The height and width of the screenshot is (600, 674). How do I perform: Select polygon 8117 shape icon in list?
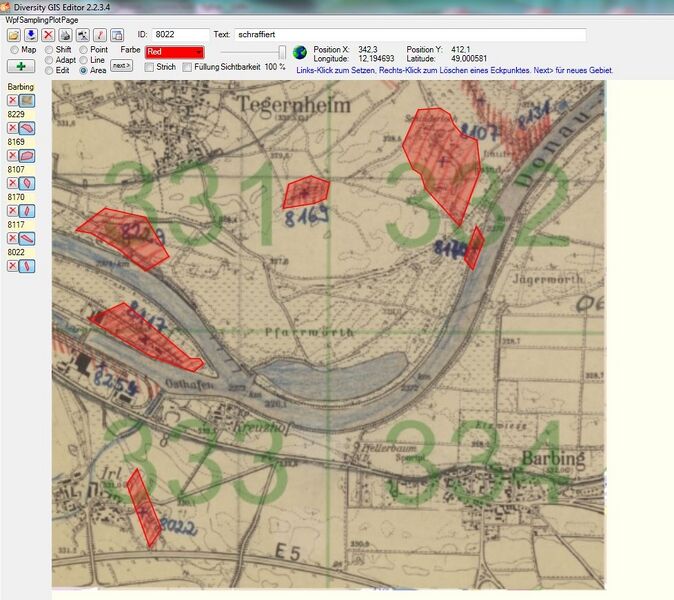pos(27,238)
